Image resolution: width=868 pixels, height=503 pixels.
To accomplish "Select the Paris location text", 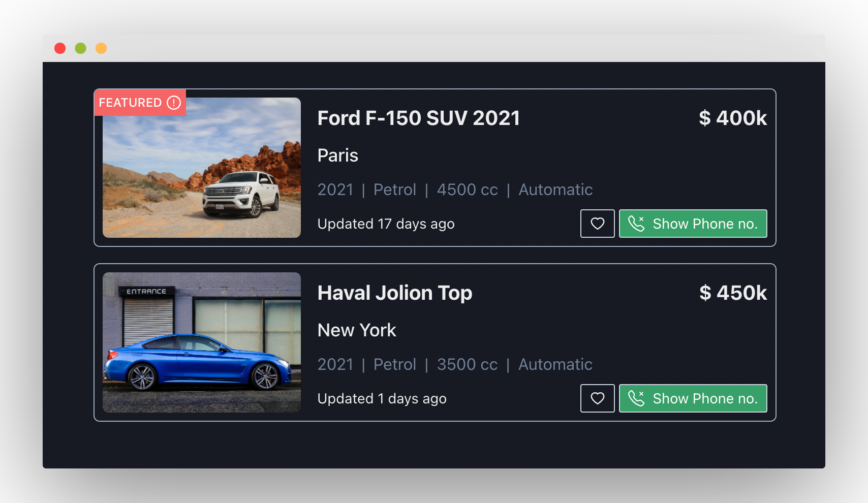I will [338, 155].
